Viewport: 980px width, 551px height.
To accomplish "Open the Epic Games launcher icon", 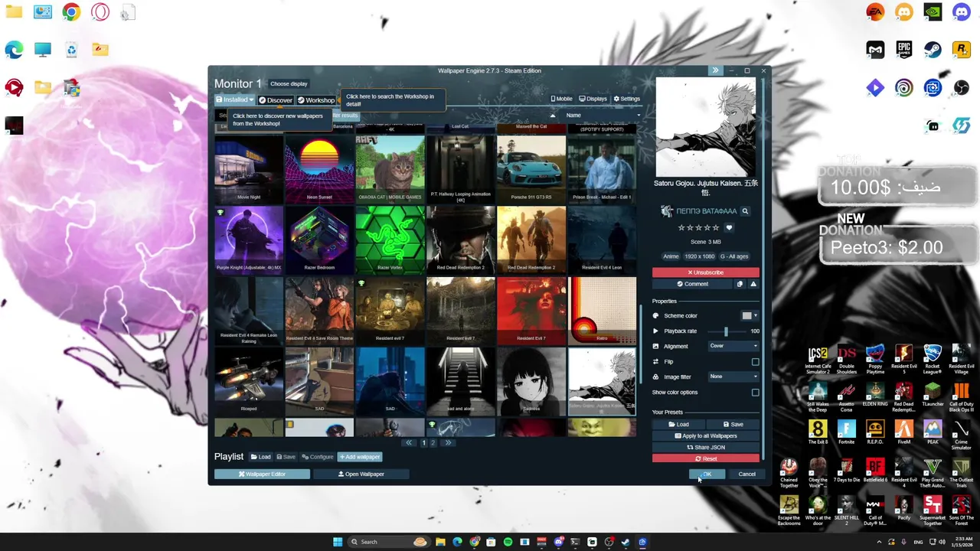I will tap(904, 50).
